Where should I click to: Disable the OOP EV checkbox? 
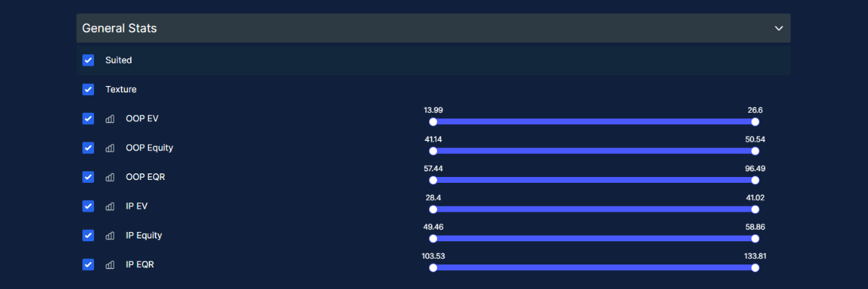[x=88, y=118]
